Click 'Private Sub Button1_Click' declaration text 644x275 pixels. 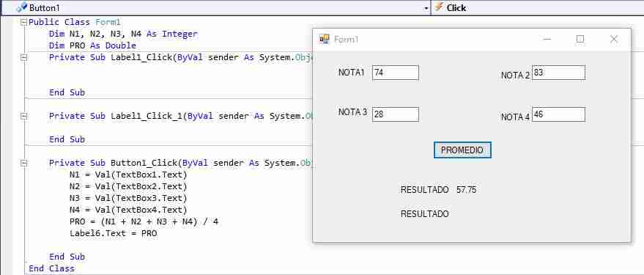[x=114, y=164]
